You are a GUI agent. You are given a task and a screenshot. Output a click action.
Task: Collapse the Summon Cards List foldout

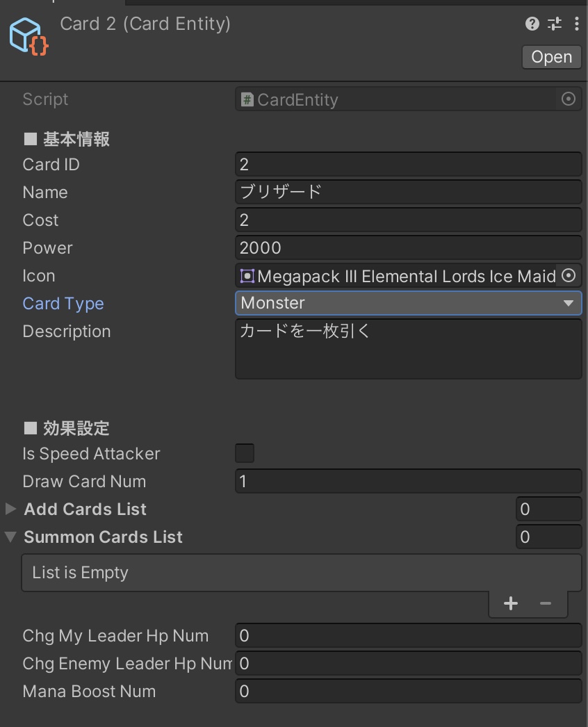(10, 537)
